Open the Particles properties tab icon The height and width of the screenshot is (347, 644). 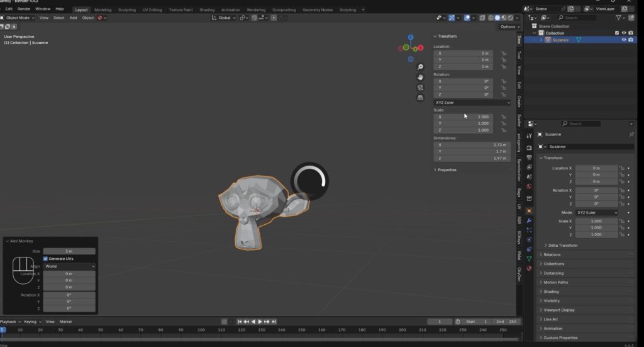[x=529, y=230]
